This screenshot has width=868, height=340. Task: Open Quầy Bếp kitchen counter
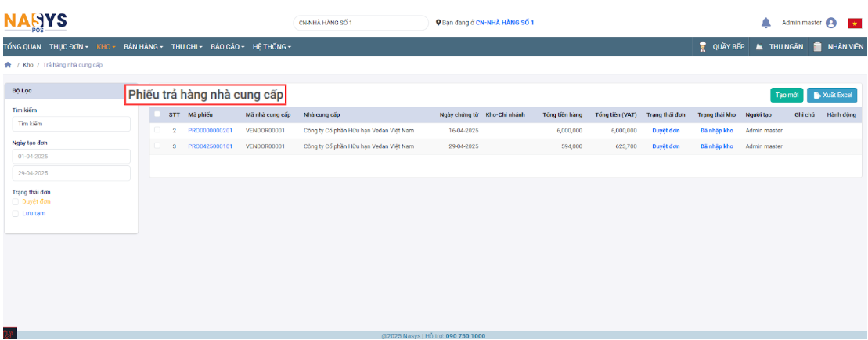[721, 47]
